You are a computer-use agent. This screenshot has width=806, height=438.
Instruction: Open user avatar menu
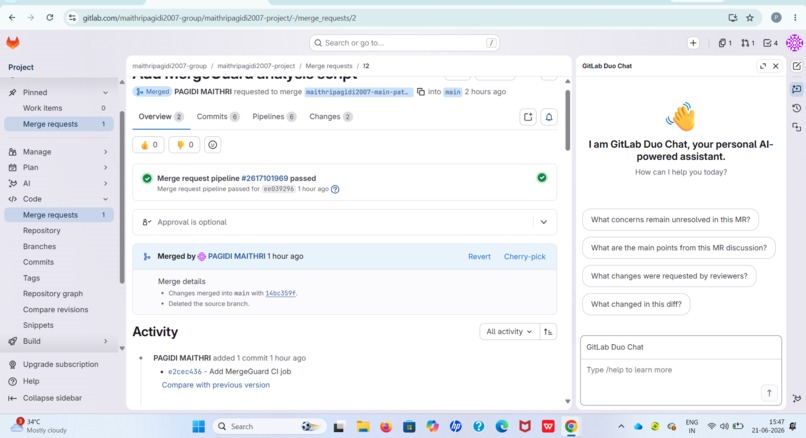(x=794, y=43)
